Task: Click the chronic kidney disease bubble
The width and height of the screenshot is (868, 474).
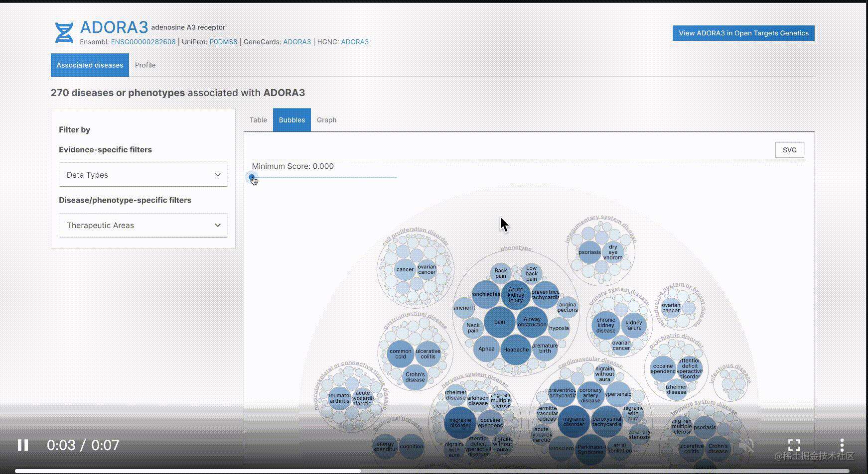Action: pyautogui.click(x=606, y=325)
